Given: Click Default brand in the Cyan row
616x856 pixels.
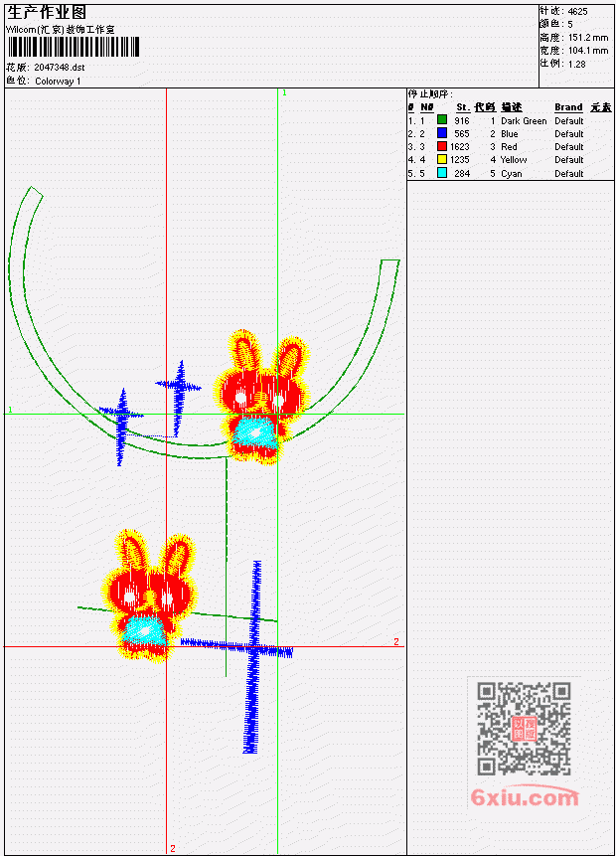Looking at the screenshot, I should coord(569,174).
